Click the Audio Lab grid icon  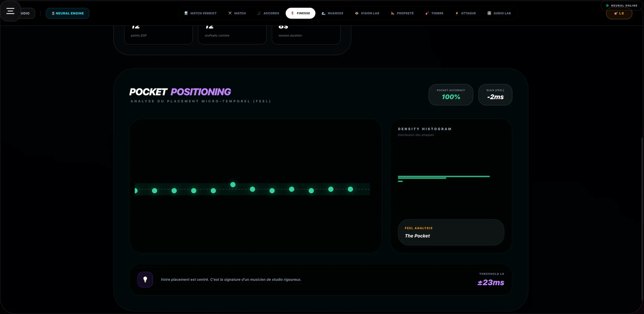click(489, 13)
